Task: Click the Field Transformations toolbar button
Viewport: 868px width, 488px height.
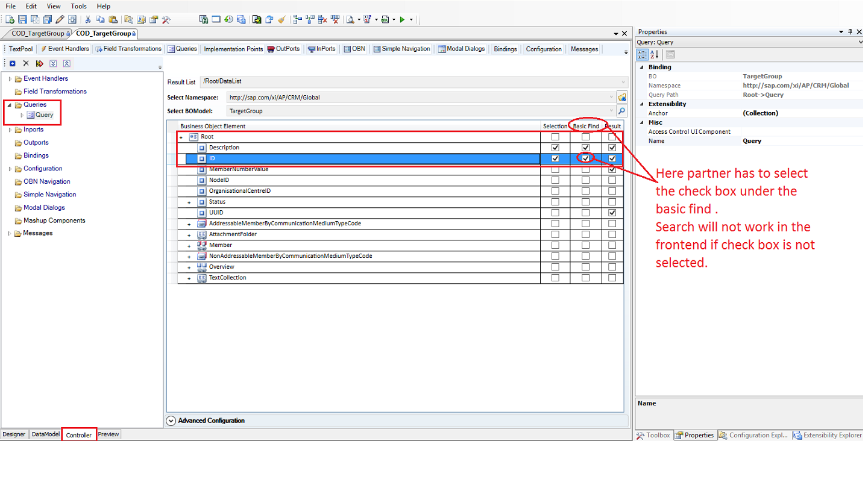Action: click(128, 49)
